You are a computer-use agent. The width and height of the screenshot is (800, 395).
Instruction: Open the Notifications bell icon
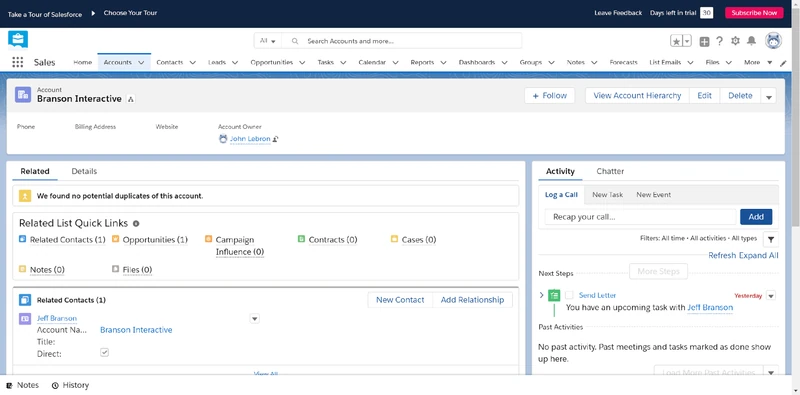pyautogui.click(x=752, y=41)
